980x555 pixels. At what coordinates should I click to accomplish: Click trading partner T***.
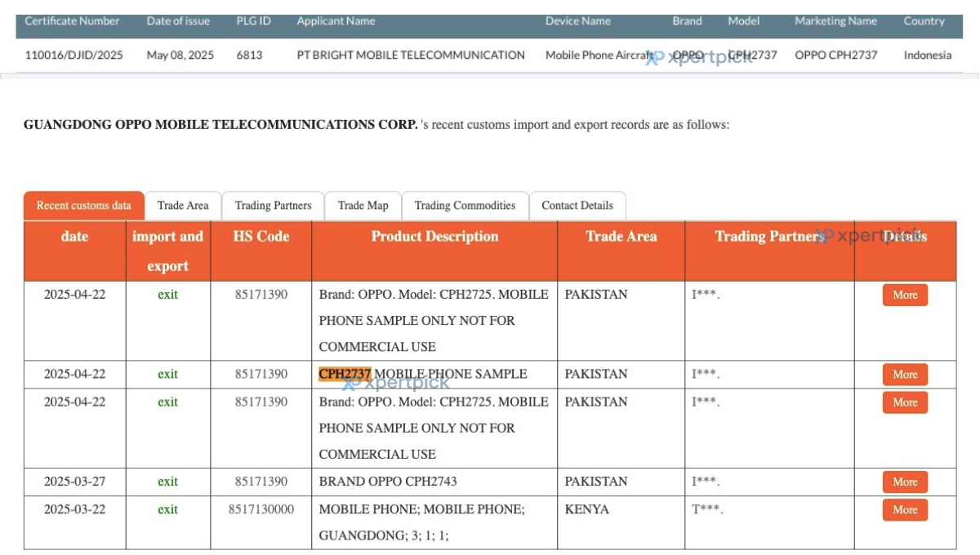pyautogui.click(x=707, y=510)
